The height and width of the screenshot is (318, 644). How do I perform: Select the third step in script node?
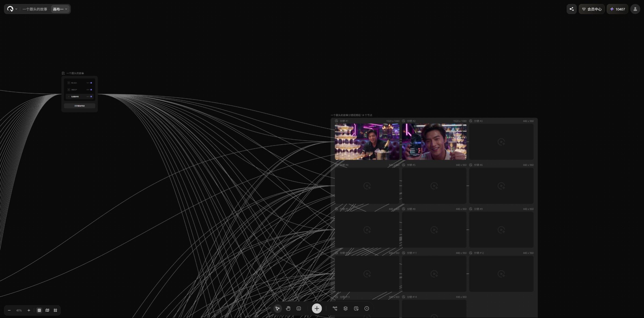click(80, 97)
